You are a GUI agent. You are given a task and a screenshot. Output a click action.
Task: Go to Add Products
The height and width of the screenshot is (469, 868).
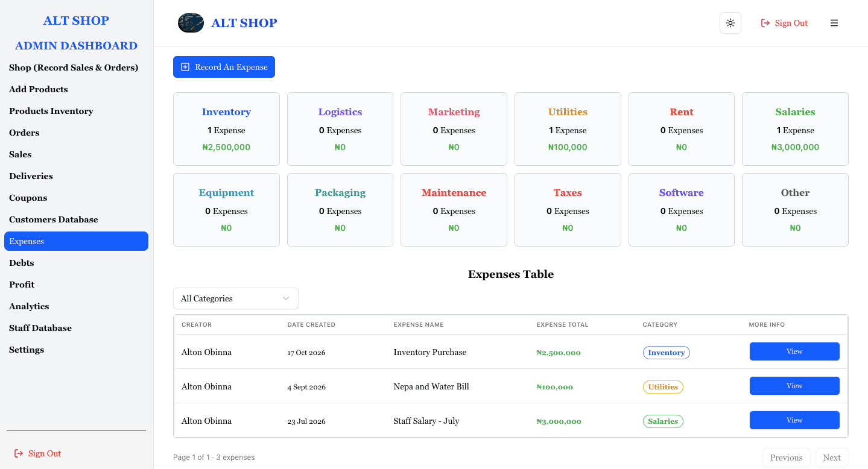point(39,89)
